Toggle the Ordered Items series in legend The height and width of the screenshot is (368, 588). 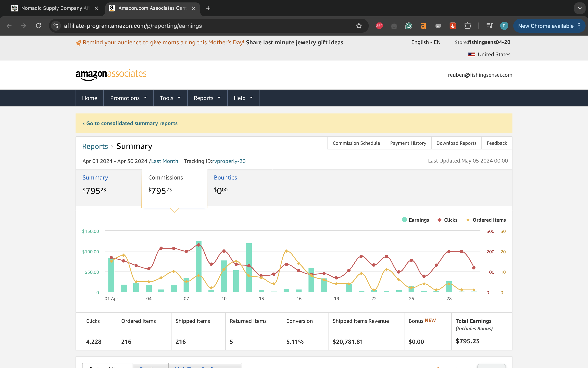coord(486,220)
